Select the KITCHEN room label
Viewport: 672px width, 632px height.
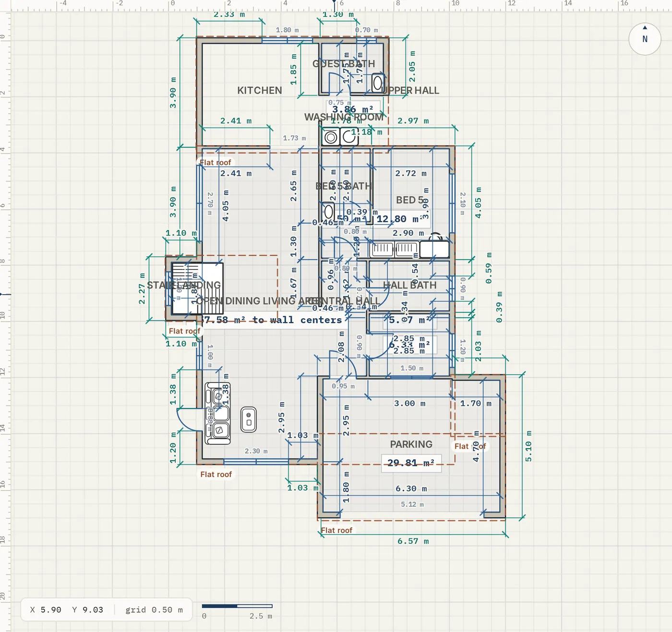tap(260, 90)
